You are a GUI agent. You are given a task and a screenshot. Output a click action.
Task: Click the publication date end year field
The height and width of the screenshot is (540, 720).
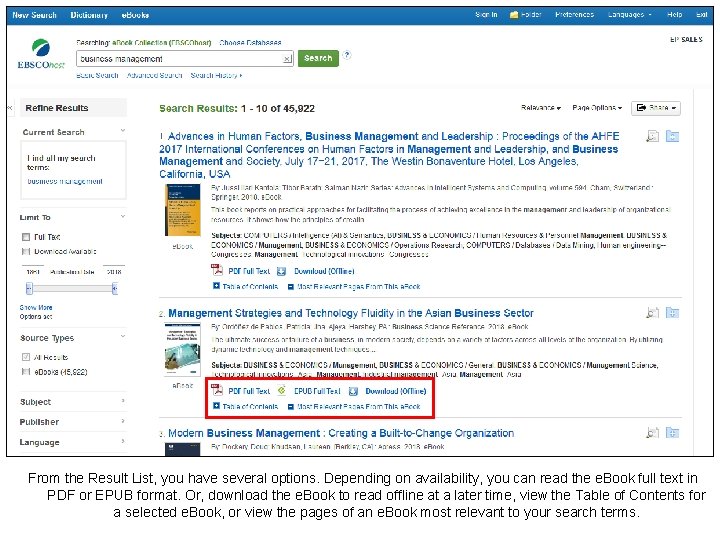[x=114, y=272]
